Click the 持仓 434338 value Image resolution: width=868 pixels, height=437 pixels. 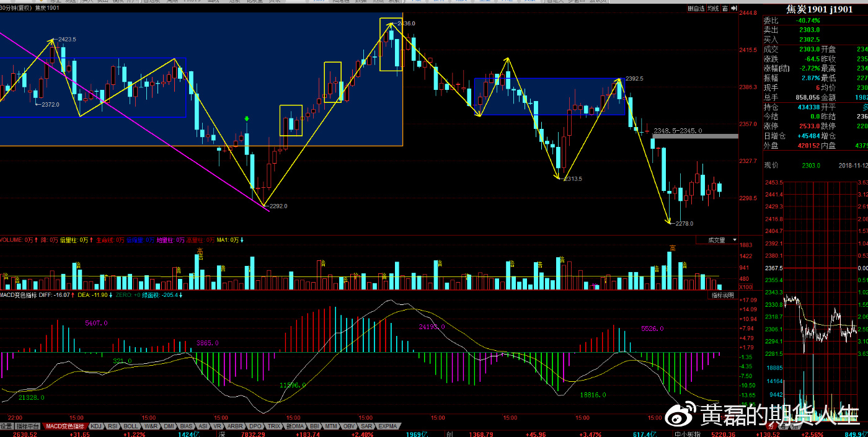[808, 107]
